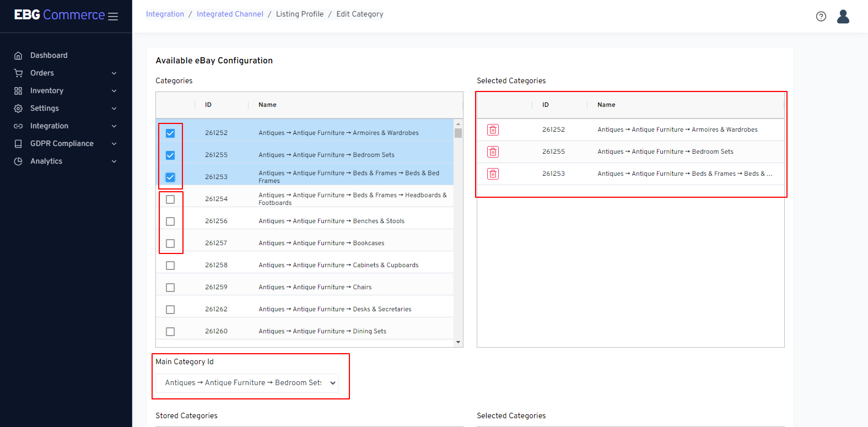
Task: Open the user profile avatar icon
Action: (843, 17)
